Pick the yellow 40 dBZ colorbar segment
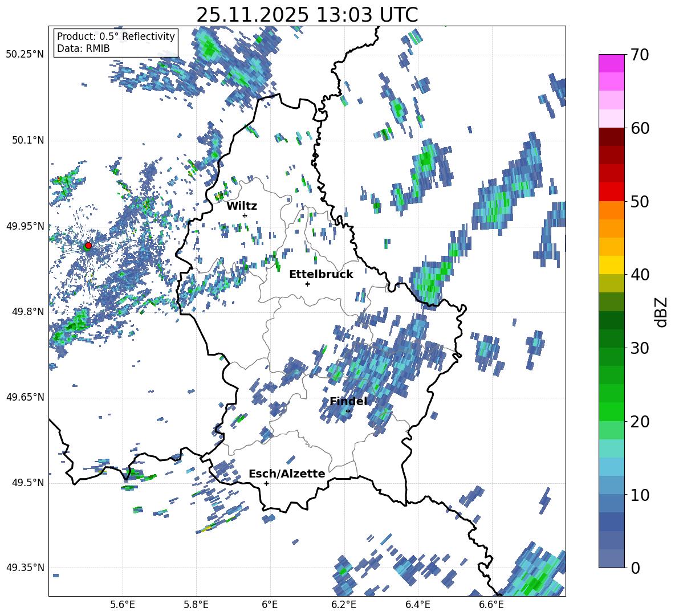Screen dimensions: 675x616 (611, 265)
